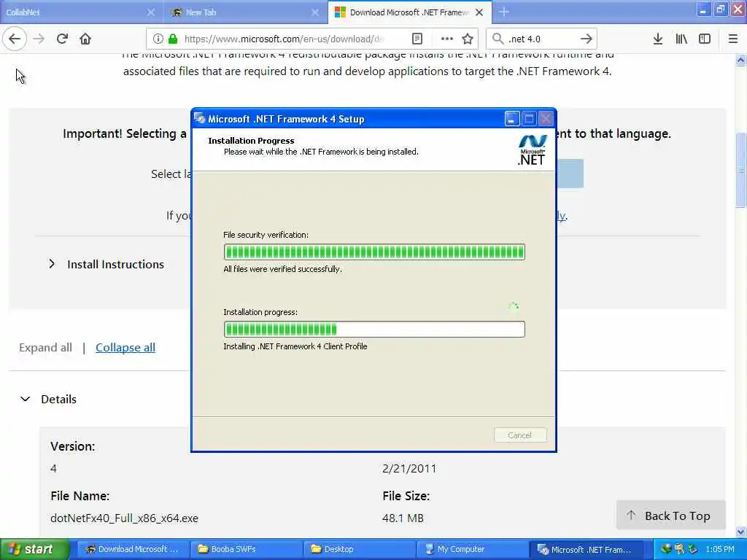Open the Firefox hamburger menu
Screen dimensions: 747x560
point(733,39)
